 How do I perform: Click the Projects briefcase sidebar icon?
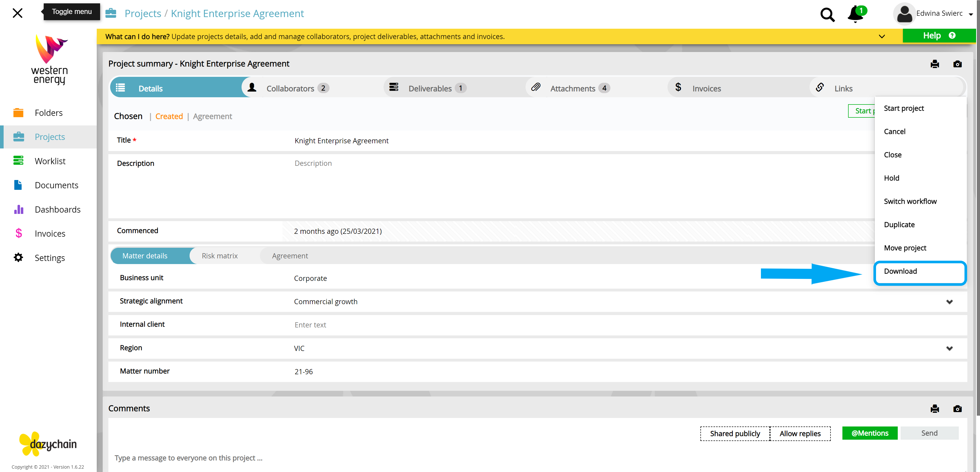(18, 137)
